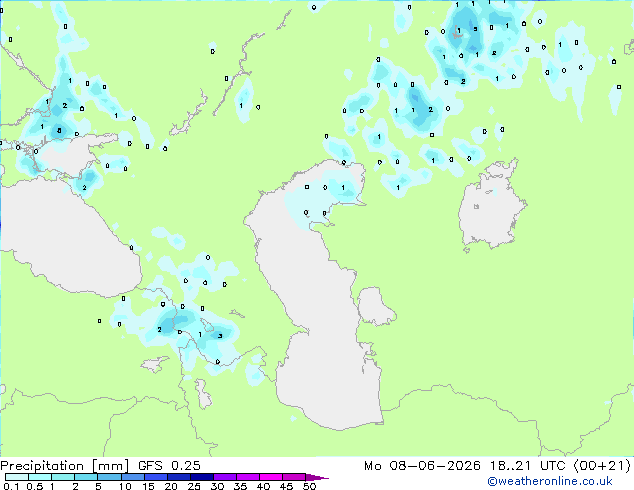The width and height of the screenshot is (634, 490).
Task: Choose the 20–25 mm legend color box
Action: (x=178, y=477)
